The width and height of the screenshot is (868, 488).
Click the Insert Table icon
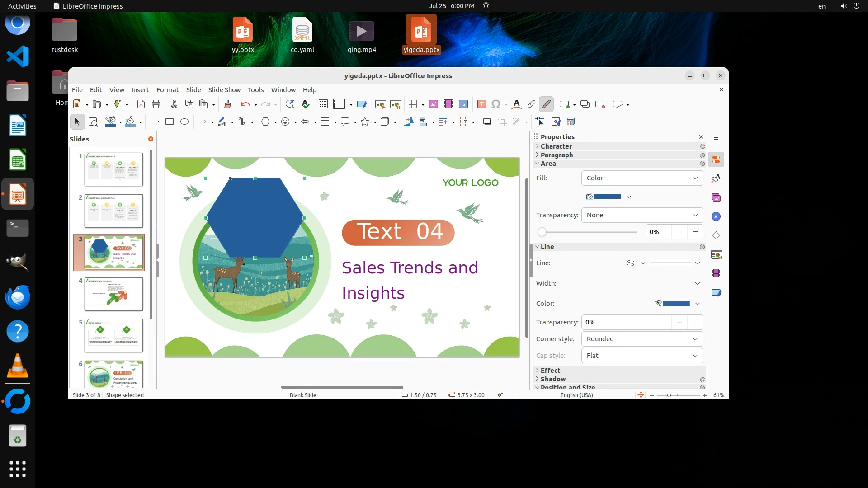(412, 104)
